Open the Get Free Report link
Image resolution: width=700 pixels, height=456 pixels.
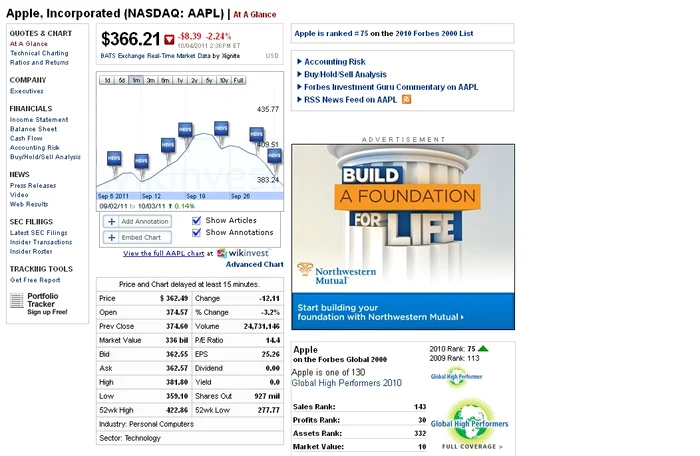point(35,280)
